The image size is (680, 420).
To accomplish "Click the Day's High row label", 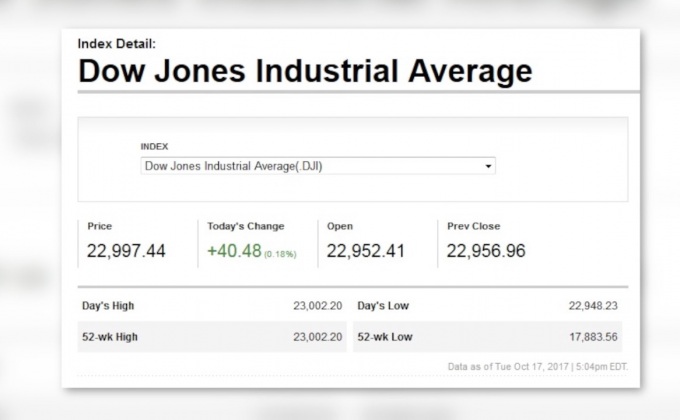I will (x=109, y=305).
